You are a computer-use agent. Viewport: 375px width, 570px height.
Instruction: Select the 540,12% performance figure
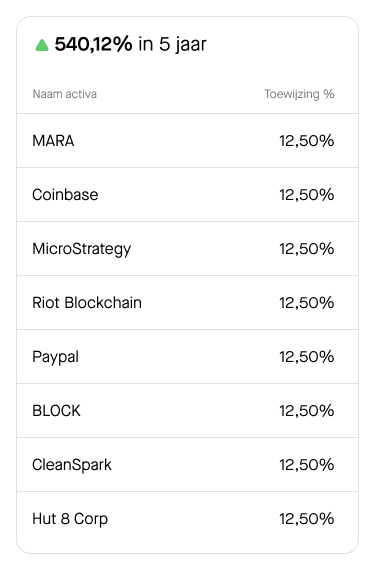tap(93, 44)
